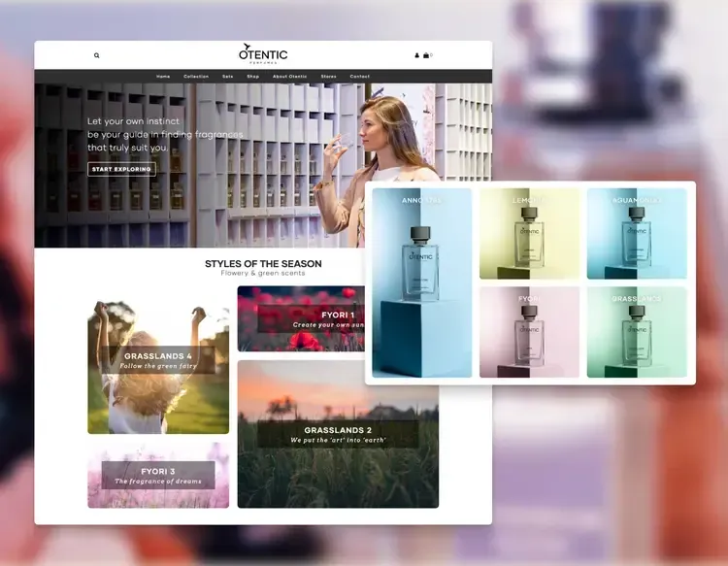728x566 pixels.
Task: Open the Stores menu item
Action: [328, 76]
